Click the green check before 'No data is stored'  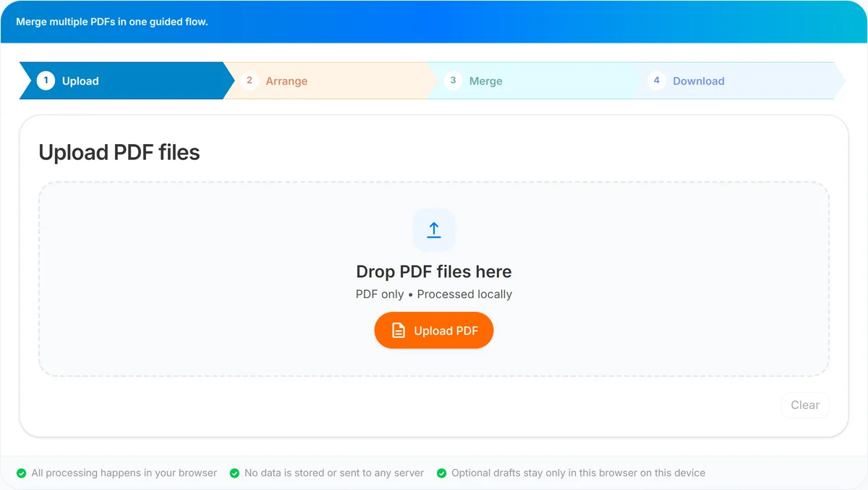click(x=234, y=473)
